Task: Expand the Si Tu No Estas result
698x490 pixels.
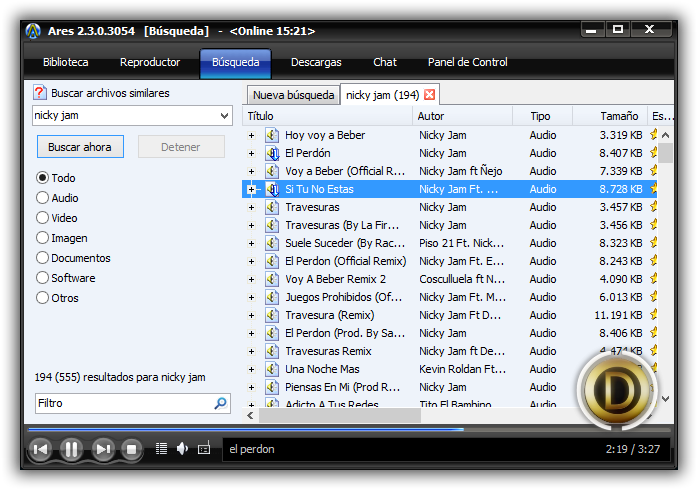Action: [x=252, y=189]
